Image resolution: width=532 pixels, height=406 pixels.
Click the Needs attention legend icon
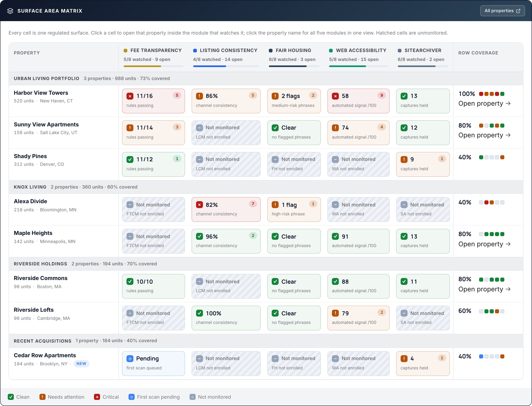(42, 397)
